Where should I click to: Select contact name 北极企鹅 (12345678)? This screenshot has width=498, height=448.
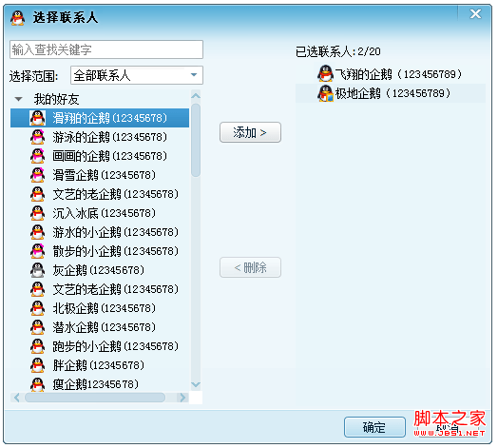pyautogui.click(x=105, y=308)
